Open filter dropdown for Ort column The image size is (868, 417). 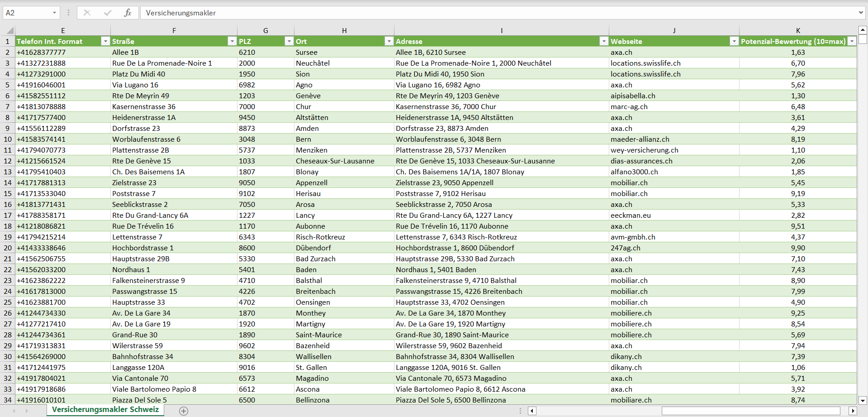point(389,41)
